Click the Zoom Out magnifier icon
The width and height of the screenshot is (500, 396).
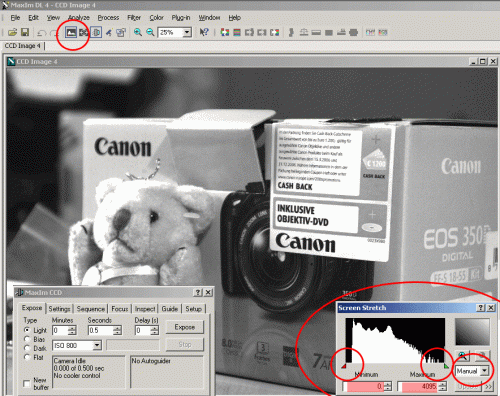tap(150, 32)
